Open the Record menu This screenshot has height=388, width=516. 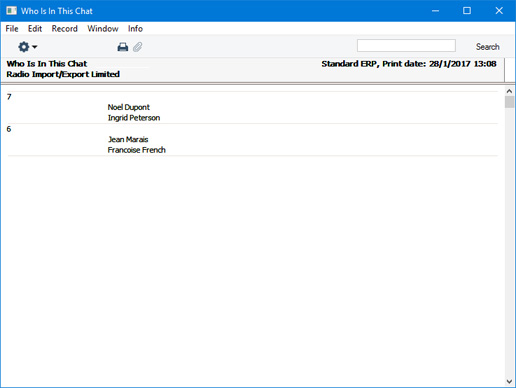coord(65,29)
